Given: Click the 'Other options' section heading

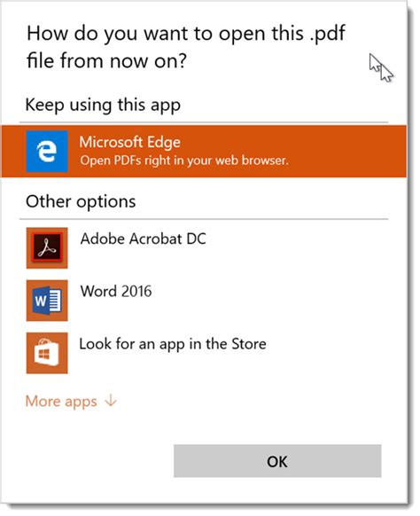Looking at the screenshot, I should coord(81,201).
